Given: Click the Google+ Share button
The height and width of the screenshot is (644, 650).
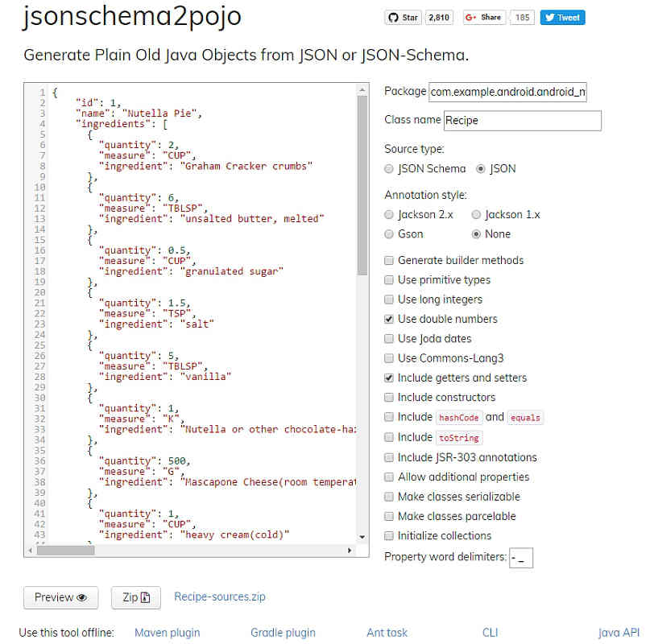Looking at the screenshot, I should 484,18.
